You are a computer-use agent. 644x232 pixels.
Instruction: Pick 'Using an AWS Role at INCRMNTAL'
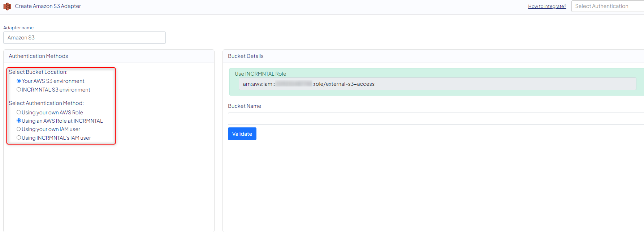[19, 121]
